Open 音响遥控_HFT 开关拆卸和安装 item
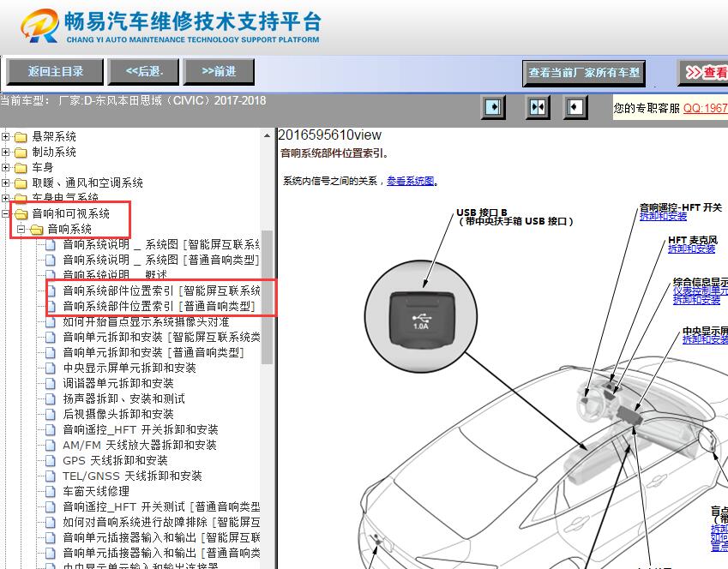The width and height of the screenshot is (728, 569). point(141,429)
